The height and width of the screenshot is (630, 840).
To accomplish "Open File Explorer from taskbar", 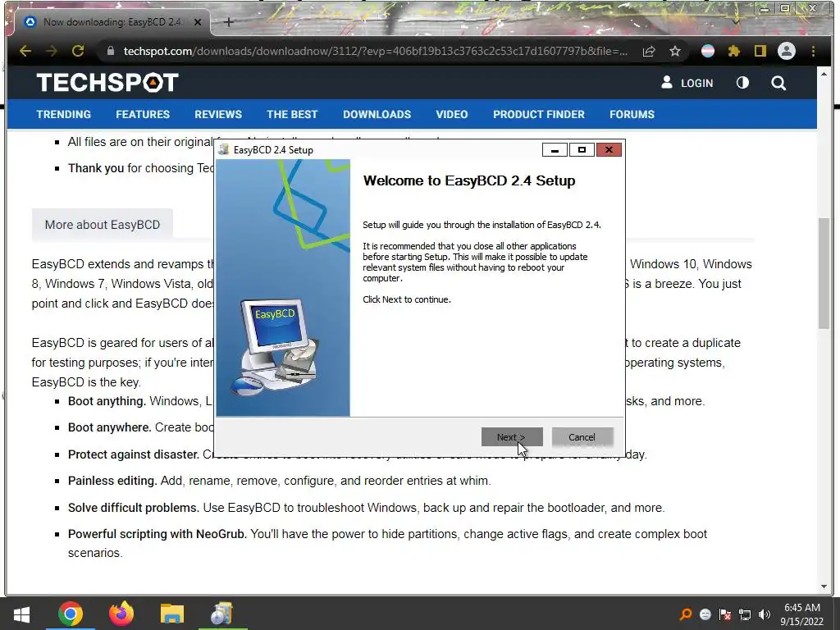I will (172, 614).
